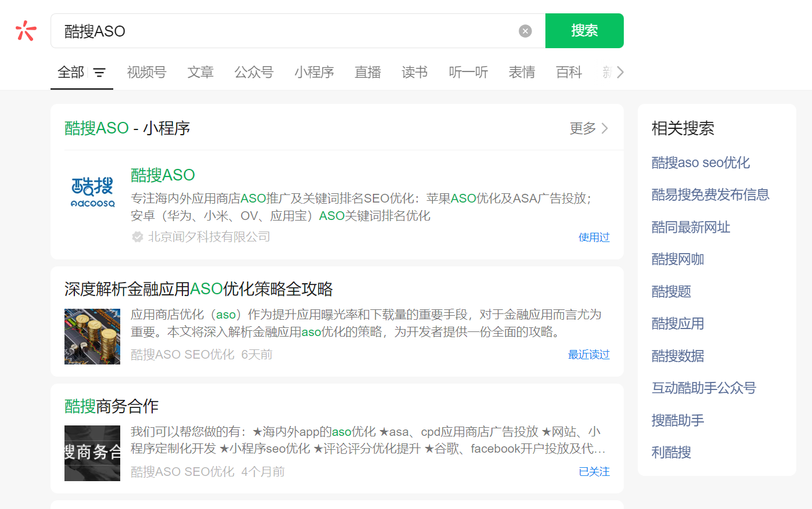Viewport: 812px width, 509px height.
Task: Click the 商务合作 article thumbnail
Action: [92, 453]
